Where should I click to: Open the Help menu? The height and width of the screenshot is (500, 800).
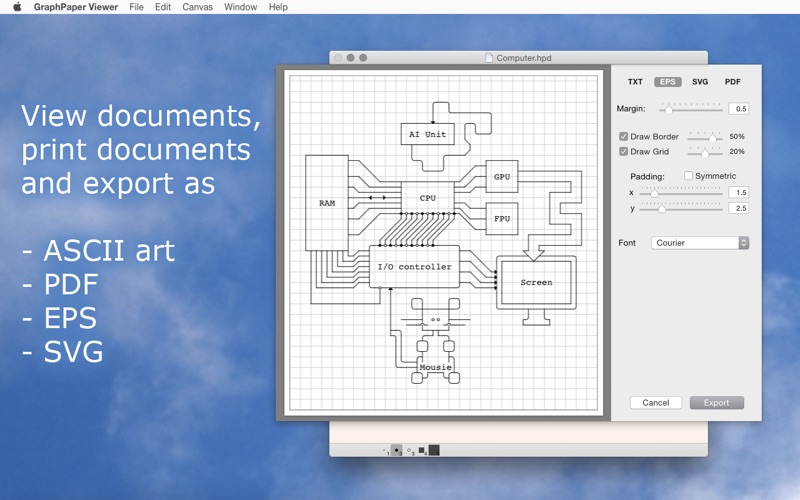click(x=278, y=7)
